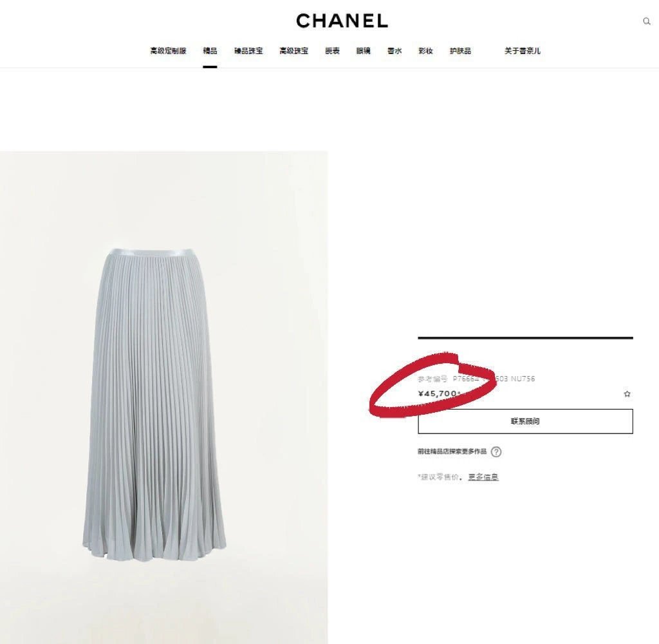Add skirt to wishlist star icon

[627, 393]
